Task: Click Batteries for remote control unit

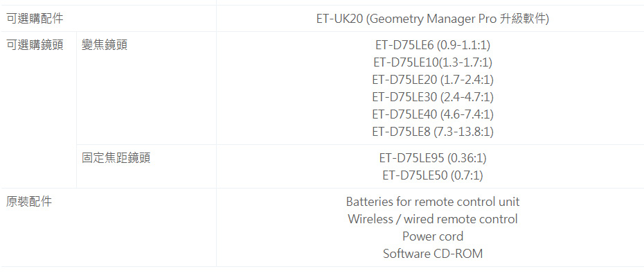Action: coord(433,202)
